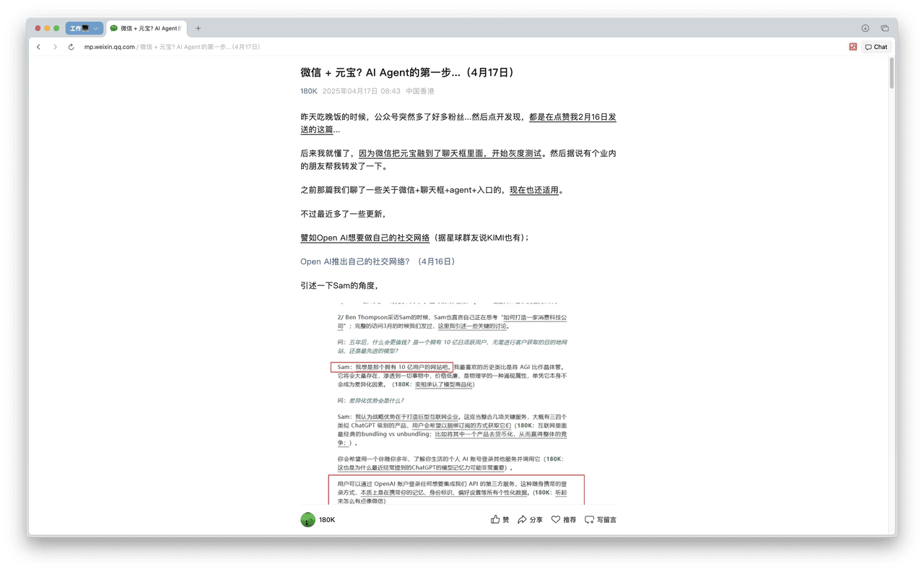Click the page vertical scrollbar thumb
Screen dimensions: 924x572
click(x=892, y=73)
